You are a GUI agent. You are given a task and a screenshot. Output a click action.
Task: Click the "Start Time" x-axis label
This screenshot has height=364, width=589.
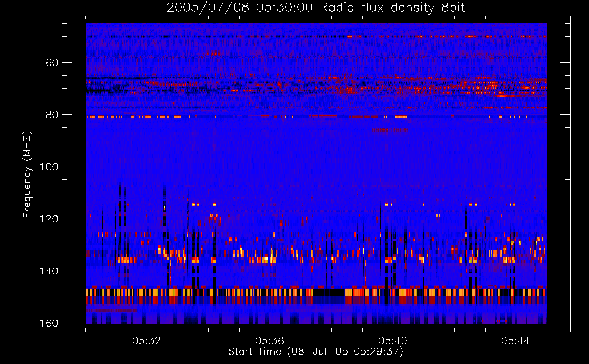point(316,352)
